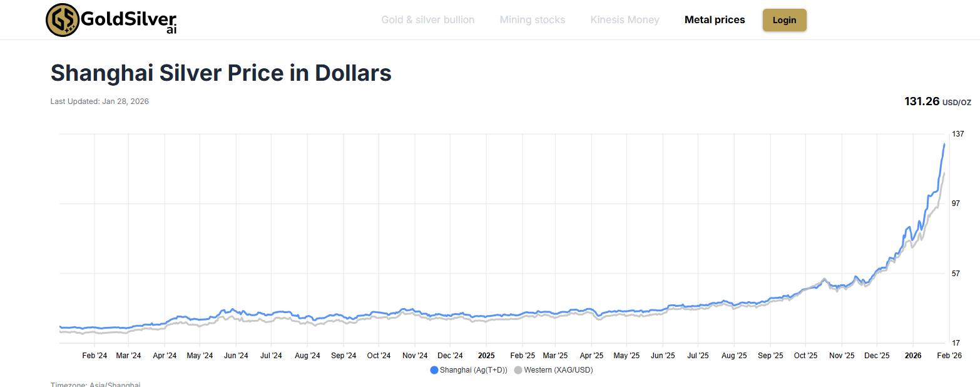Open Gold & silver bullion menu
Viewport: 980px width, 387px height.
pyautogui.click(x=427, y=20)
